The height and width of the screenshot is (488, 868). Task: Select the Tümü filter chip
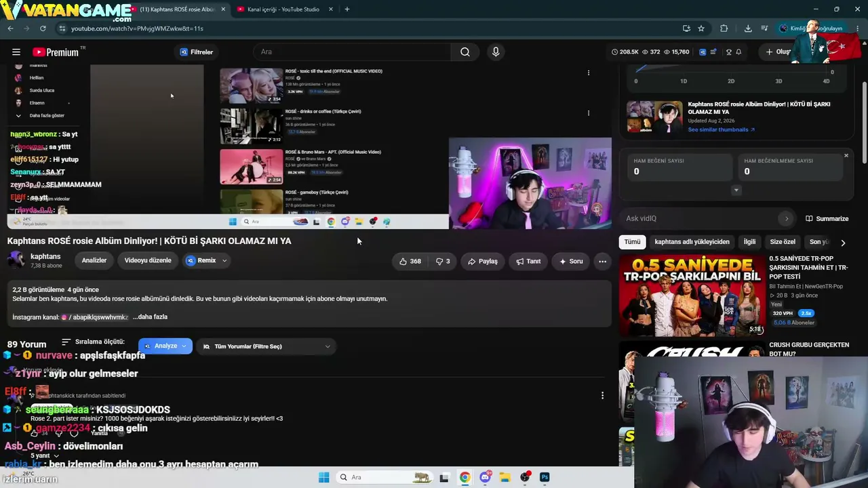pos(632,242)
